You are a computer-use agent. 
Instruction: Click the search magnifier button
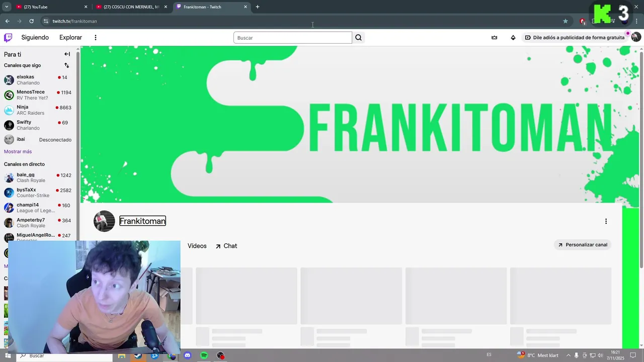358,37
